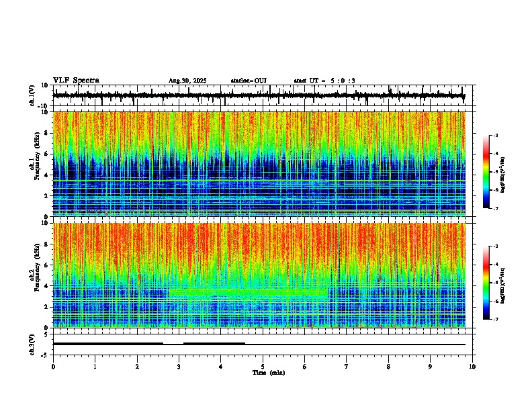Click the "-7" label on ch.2 color bar
The image size is (532, 411).
tap(495, 319)
